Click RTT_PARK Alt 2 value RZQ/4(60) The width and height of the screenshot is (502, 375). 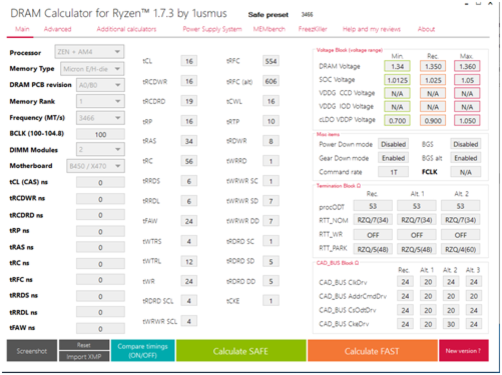pos(460,249)
